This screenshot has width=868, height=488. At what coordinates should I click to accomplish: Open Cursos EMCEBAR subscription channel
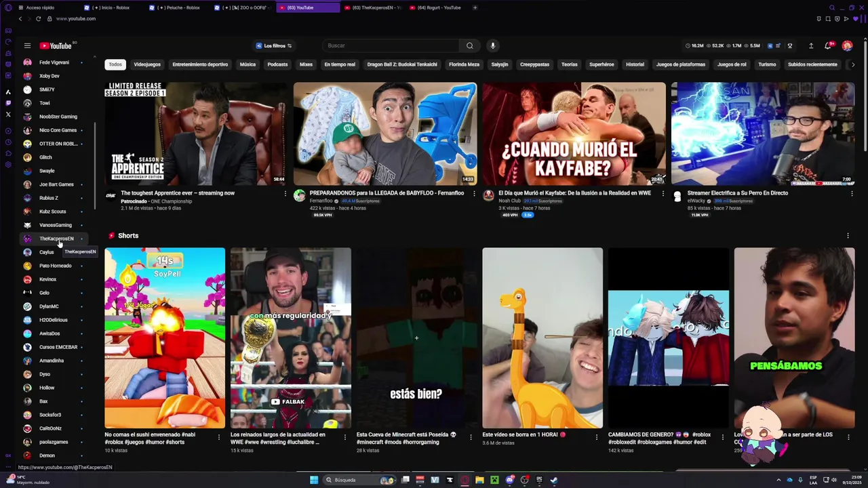pyautogui.click(x=54, y=347)
